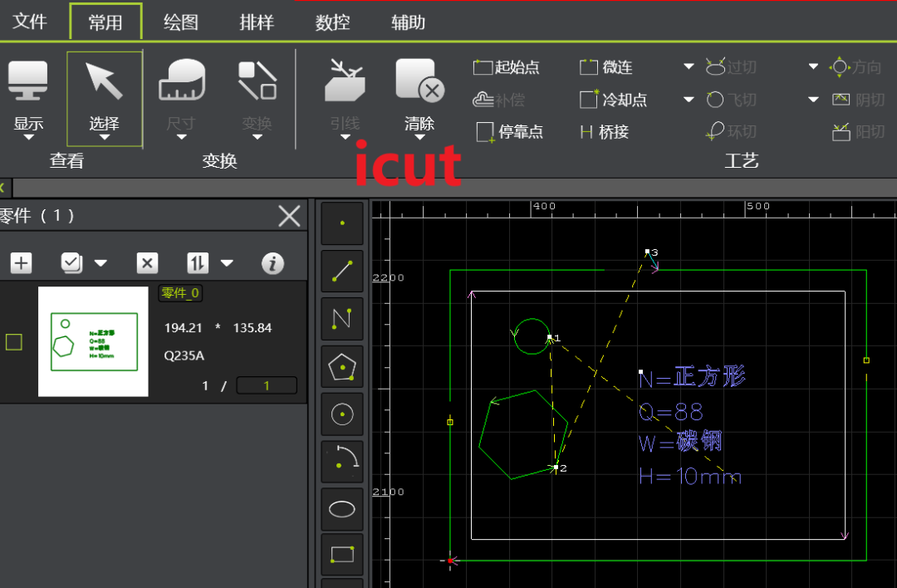Click the 零件_0 name label
The width and height of the screenshot is (897, 588).
click(x=180, y=293)
